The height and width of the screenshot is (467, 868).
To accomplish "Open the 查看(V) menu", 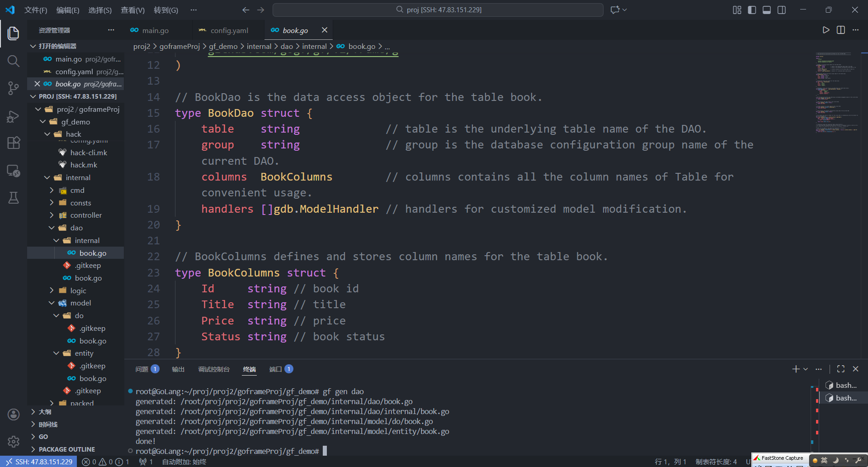I will 132,10.
